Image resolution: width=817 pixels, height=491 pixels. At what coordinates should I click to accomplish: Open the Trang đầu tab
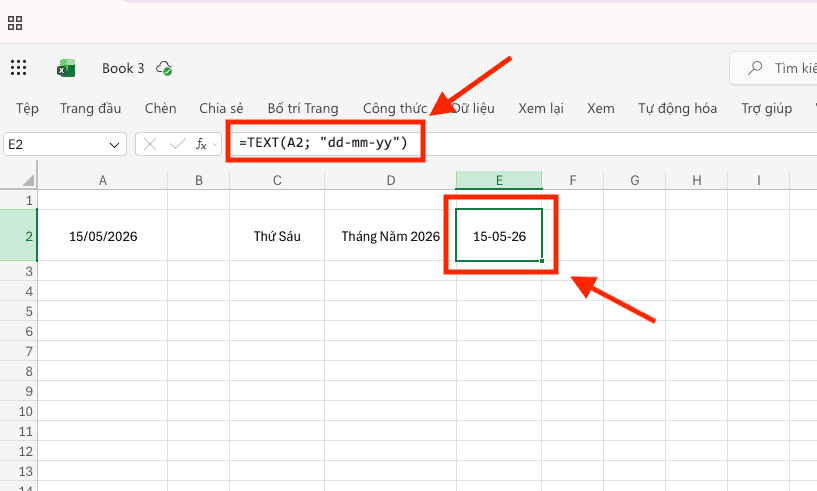coord(90,108)
